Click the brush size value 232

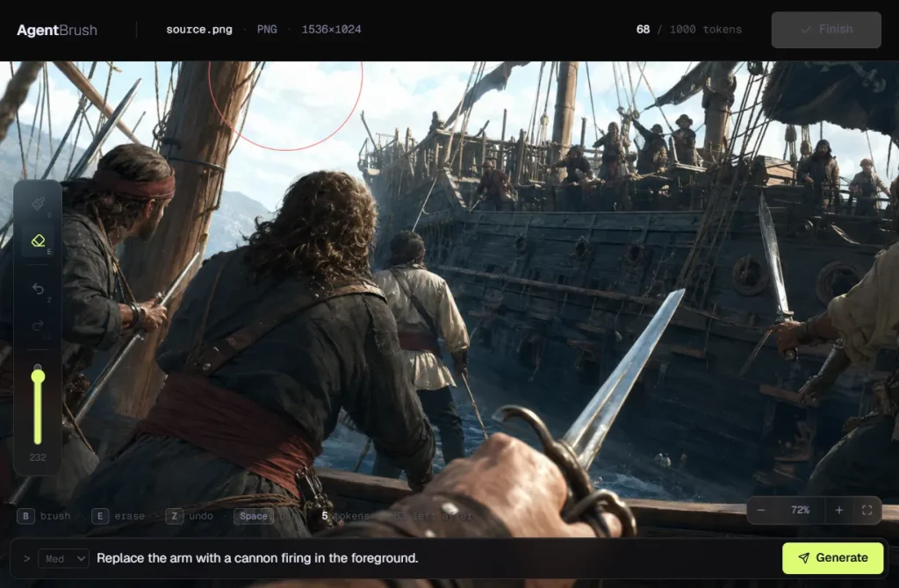point(38,457)
